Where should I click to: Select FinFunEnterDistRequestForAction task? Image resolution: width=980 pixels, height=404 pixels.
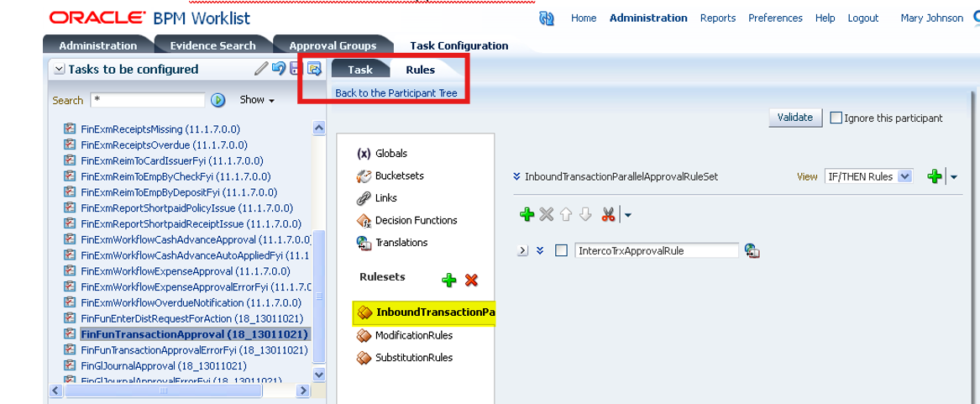coord(191,318)
